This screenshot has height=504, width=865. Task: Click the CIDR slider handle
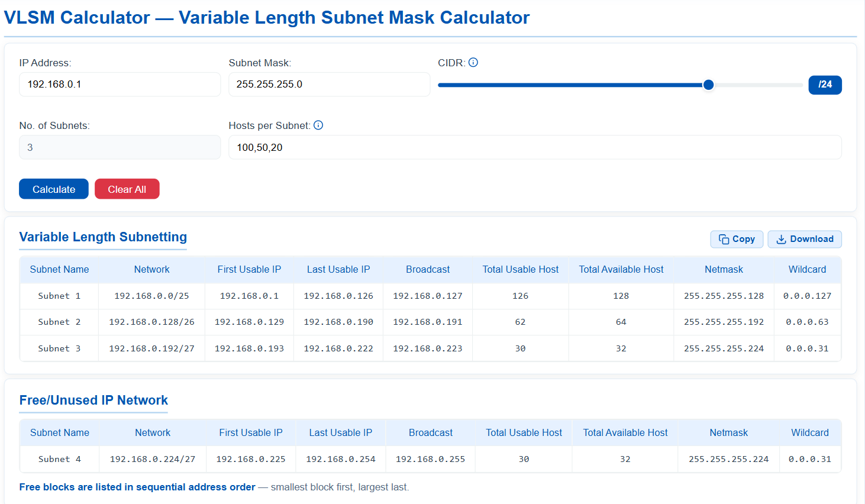tap(708, 85)
